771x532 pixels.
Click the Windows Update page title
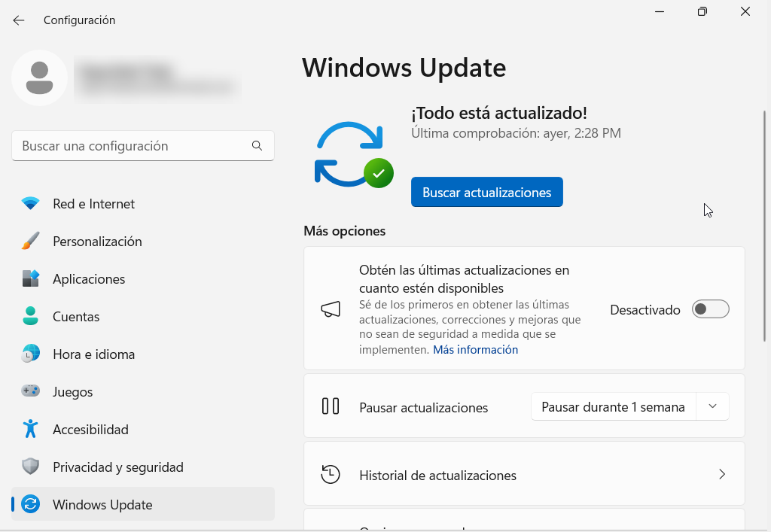point(404,68)
